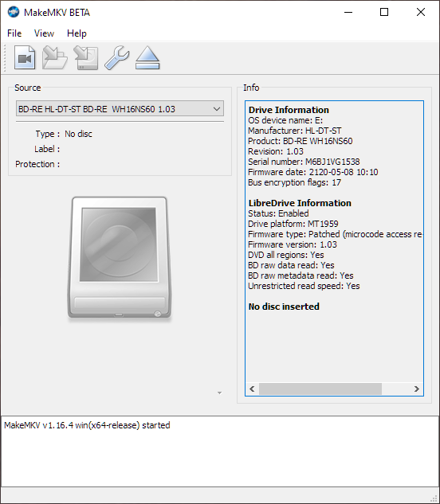Click the Backup disc toolbar icon
The width and height of the screenshot is (440, 504).
pos(86,57)
